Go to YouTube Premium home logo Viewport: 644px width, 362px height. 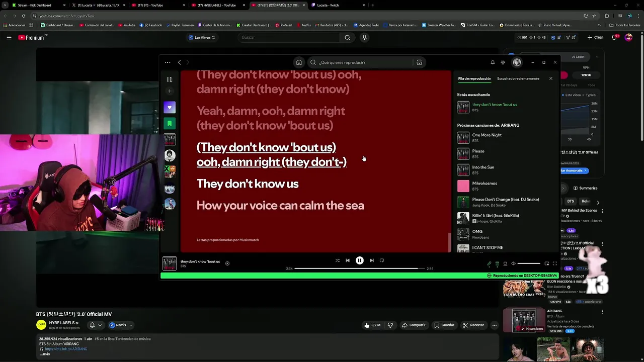32,37
